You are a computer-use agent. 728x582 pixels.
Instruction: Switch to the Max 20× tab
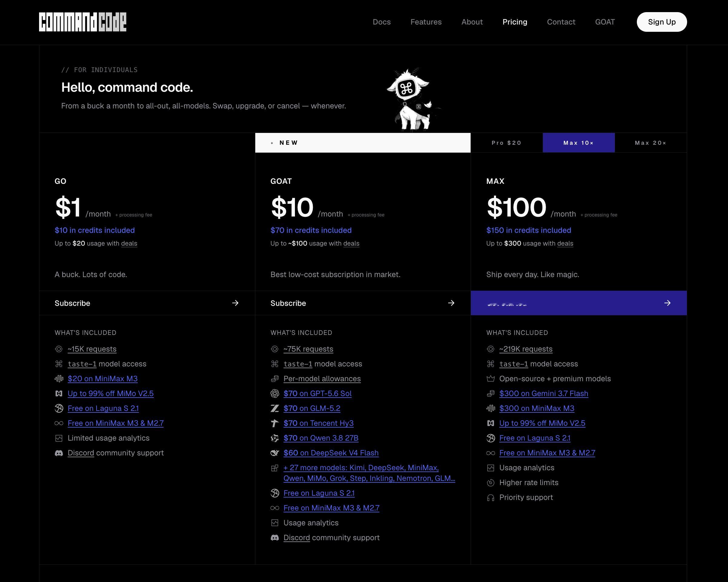point(651,143)
